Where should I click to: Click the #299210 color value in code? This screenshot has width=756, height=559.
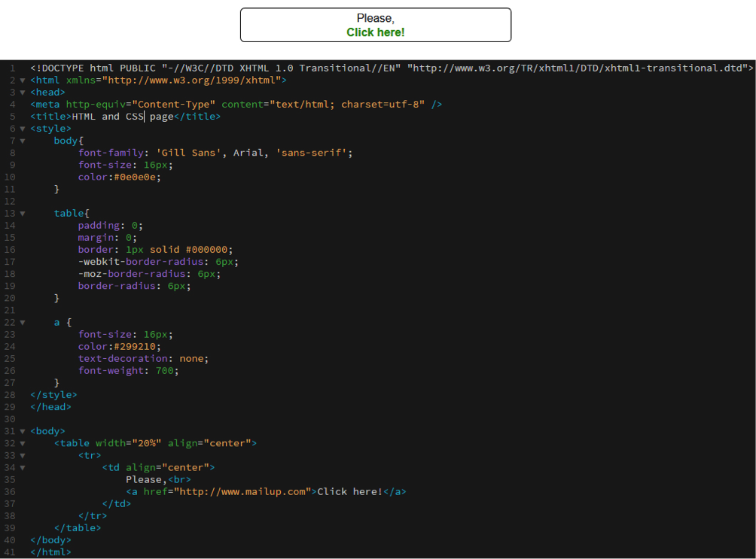(x=138, y=346)
